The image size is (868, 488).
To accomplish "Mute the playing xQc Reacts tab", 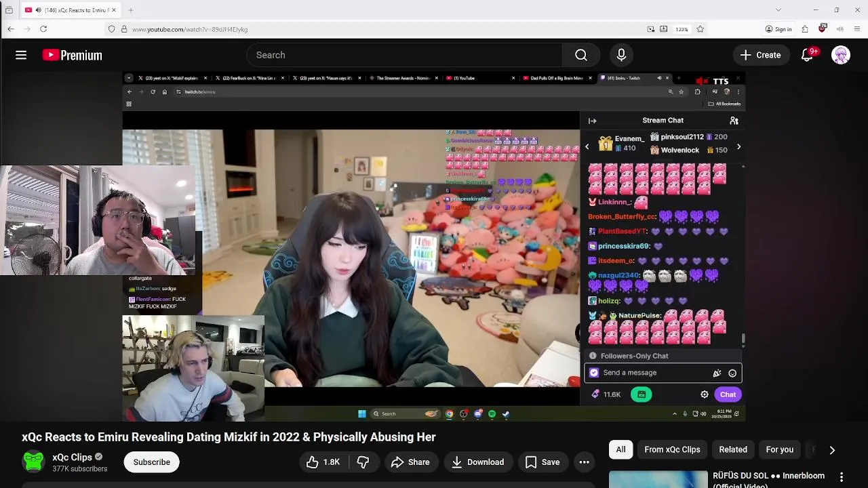I will [x=38, y=10].
